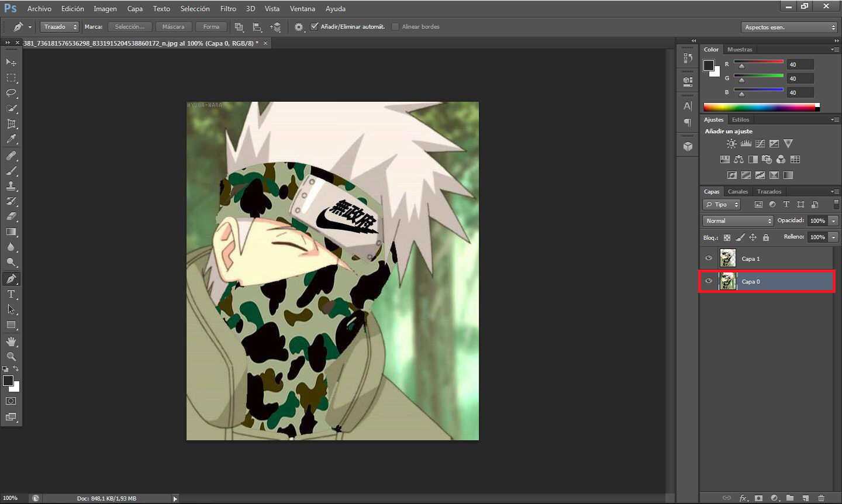This screenshot has height=504, width=842.
Task: Open the fx layer styles menu
Action: point(743,498)
